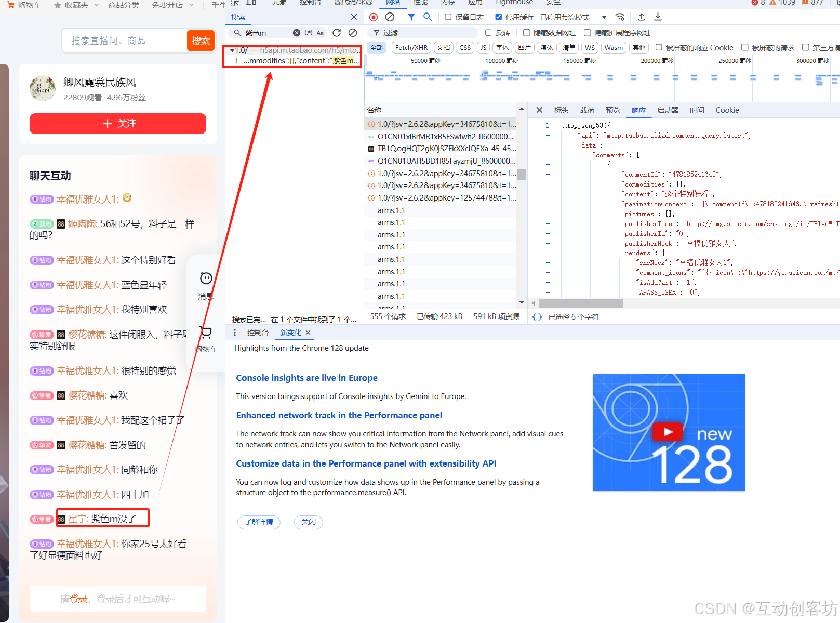Screen dimensions: 840x623
Task: Click the 登录 login link
Action: click(78, 599)
